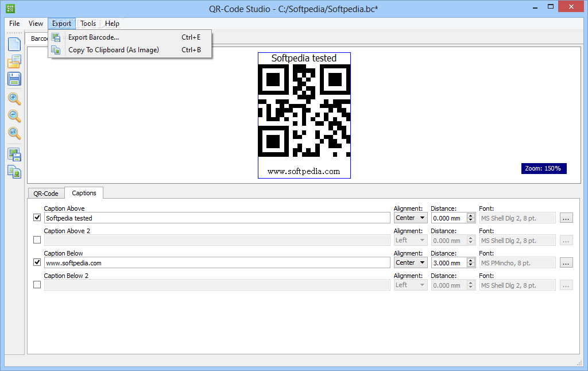Image resolution: width=588 pixels, height=371 pixels.
Task: Click the QR code preview image
Action: pos(304,115)
